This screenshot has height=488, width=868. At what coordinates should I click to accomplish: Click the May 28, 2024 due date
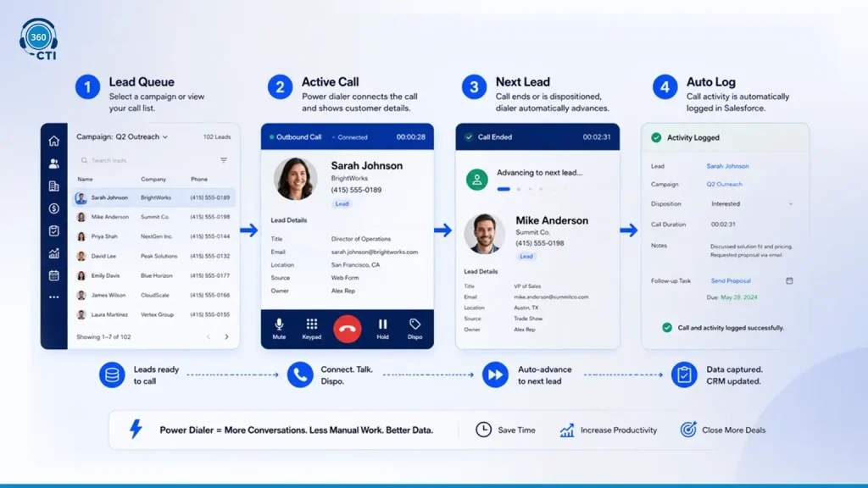739,297
